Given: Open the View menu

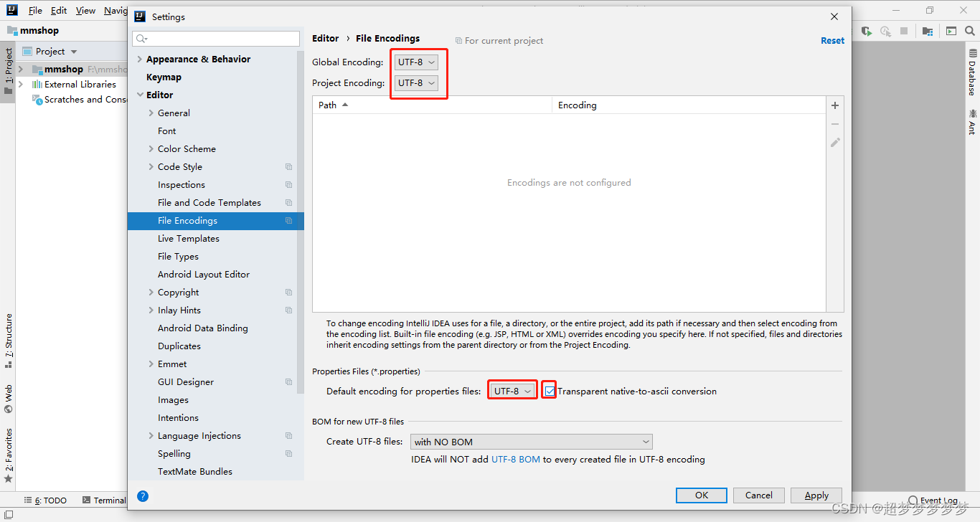Looking at the screenshot, I should pos(85,11).
